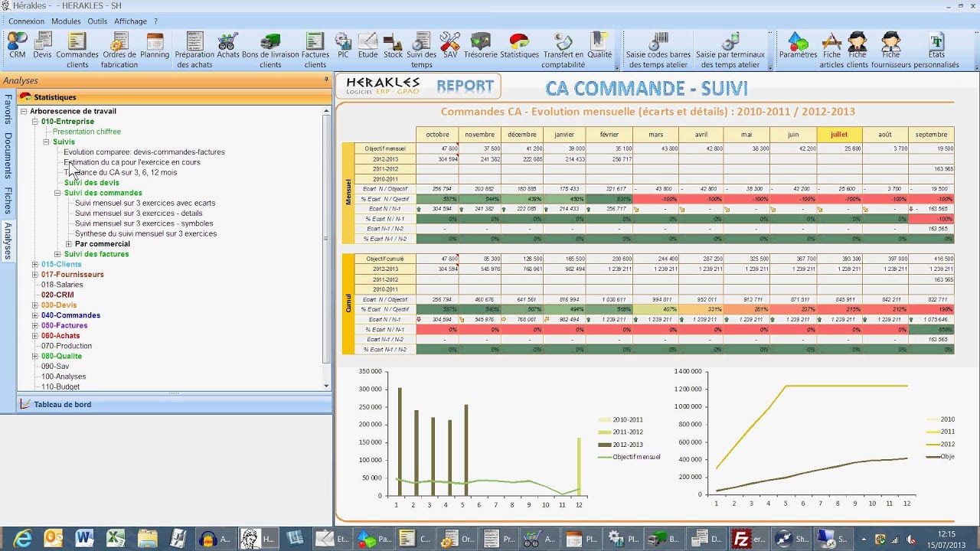Click the highlighted juillet column header
The width and height of the screenshot is (980, 551).
pyautogui.click(x=839, y=135)
